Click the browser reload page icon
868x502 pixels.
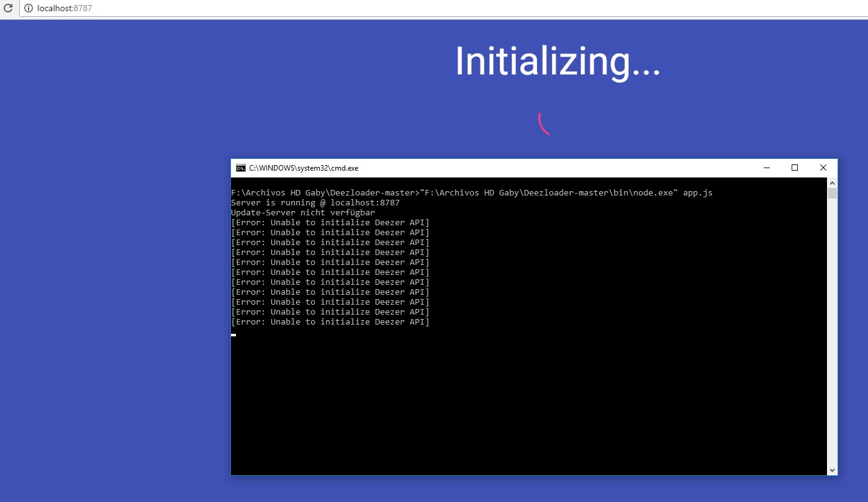click(8, 8)
